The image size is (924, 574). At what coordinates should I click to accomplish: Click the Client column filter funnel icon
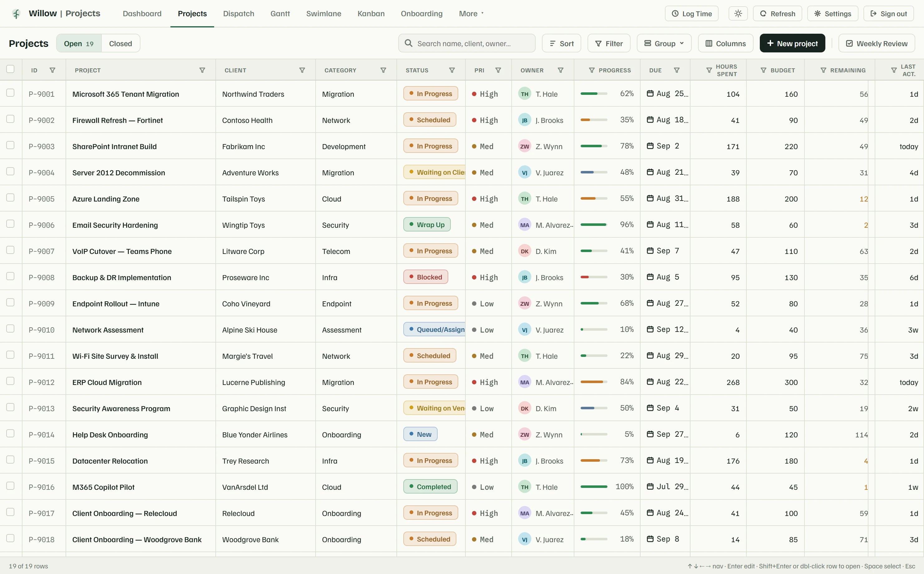[302, 70]
